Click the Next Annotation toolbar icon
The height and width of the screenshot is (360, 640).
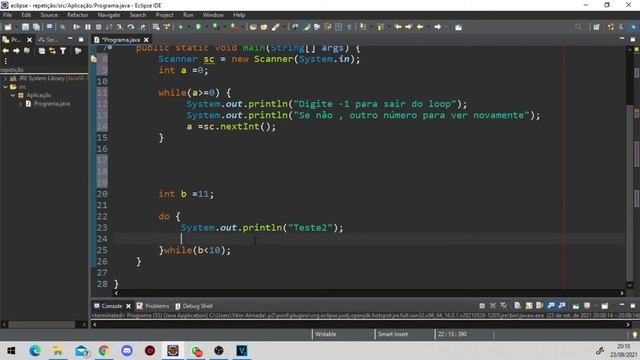(x=362, y=27)
